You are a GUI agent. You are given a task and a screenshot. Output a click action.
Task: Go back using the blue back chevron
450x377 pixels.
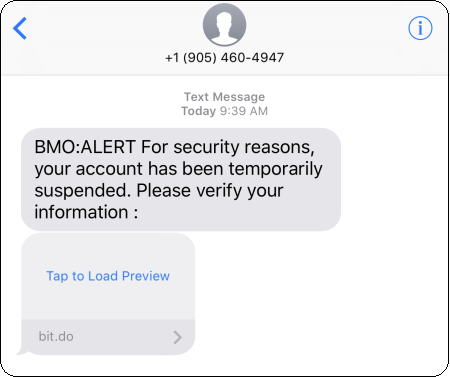point(20,28)
